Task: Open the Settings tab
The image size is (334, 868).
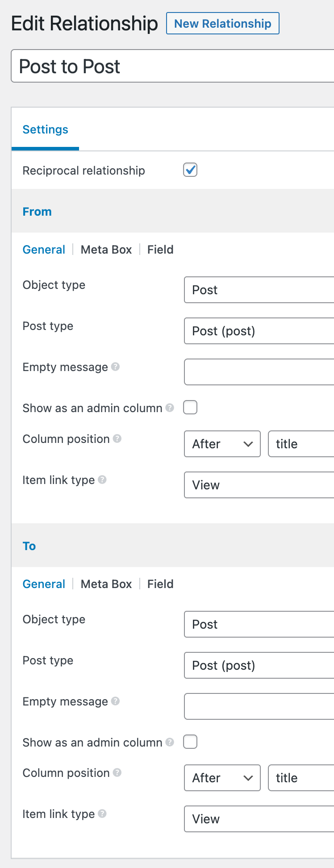Action: click(46, 129)
